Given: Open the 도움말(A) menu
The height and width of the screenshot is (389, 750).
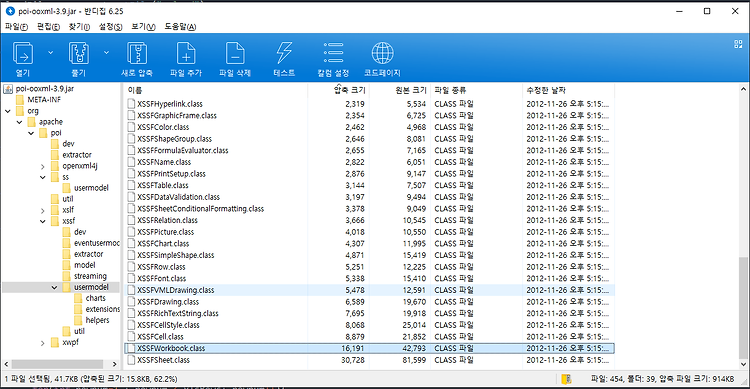Looking at the screenshot, I should tap(180, 27).
